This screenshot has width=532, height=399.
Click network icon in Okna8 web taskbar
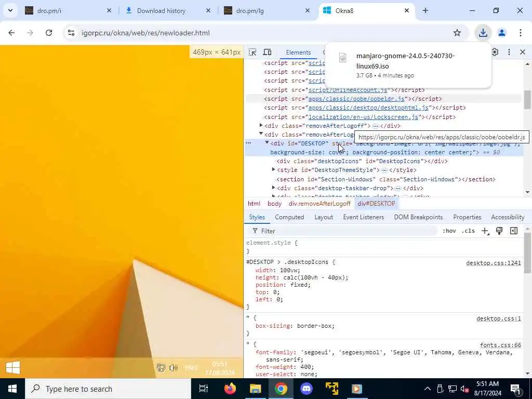coord(161,368)
